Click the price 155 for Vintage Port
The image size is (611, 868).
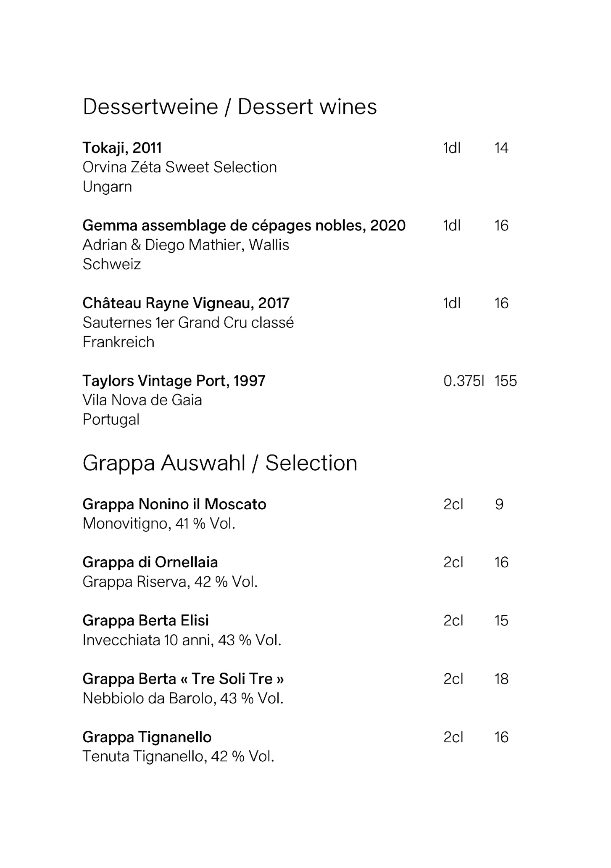coord(506,381)
